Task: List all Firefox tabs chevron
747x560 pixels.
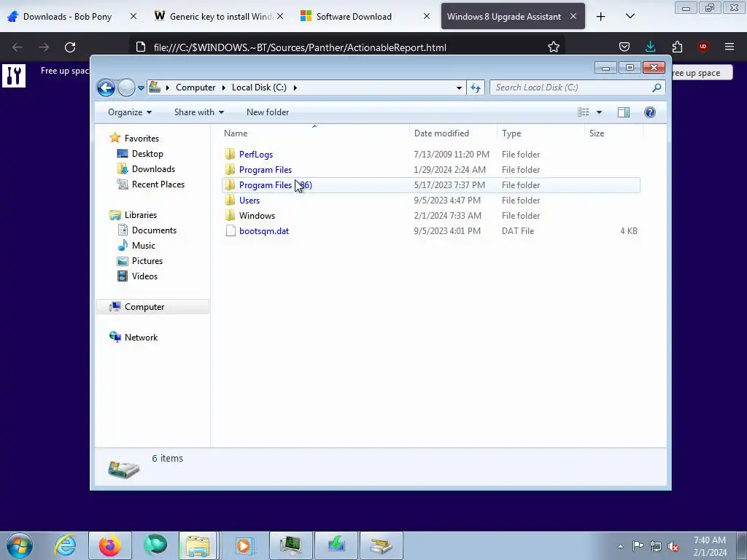Action: click(630, 17)
